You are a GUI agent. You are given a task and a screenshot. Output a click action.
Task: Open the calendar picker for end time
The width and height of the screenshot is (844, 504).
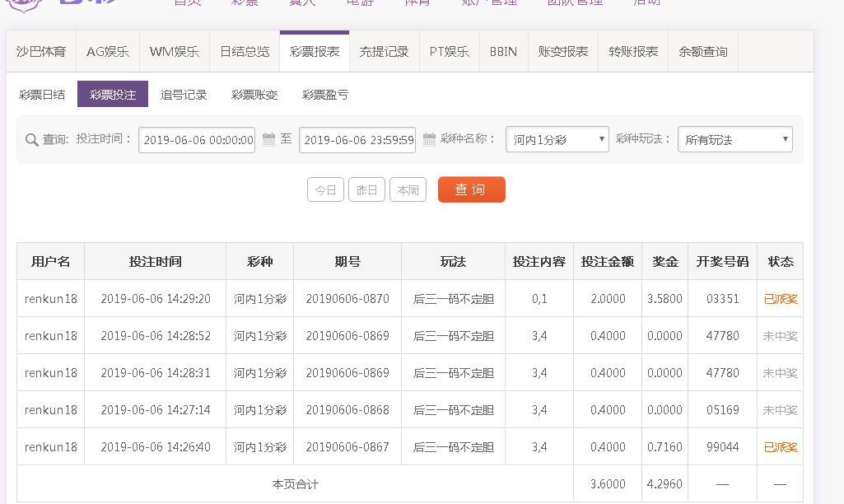429,139
